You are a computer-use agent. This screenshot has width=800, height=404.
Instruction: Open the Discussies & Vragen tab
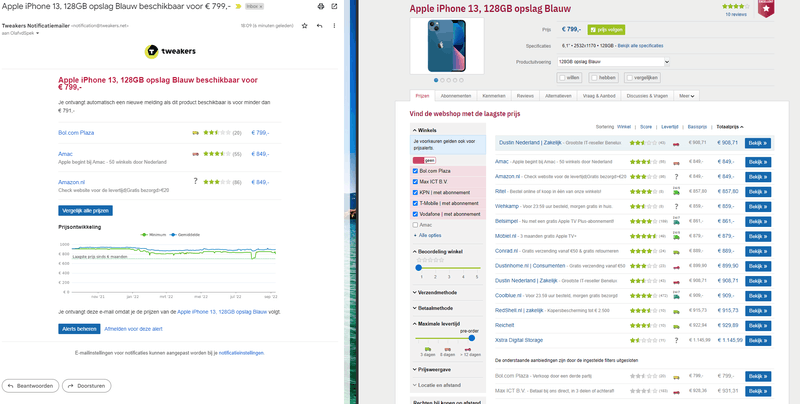tap(647, 95)
